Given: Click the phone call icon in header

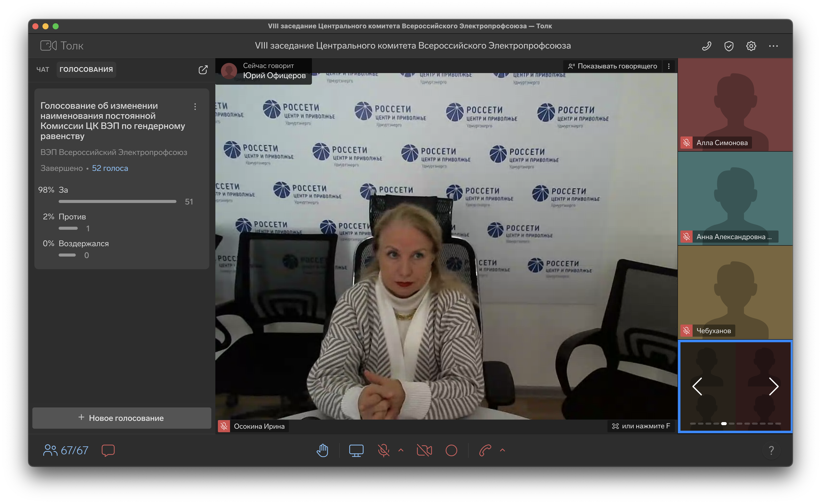Looking at the screenshot, I should click(x=706, y=46).
